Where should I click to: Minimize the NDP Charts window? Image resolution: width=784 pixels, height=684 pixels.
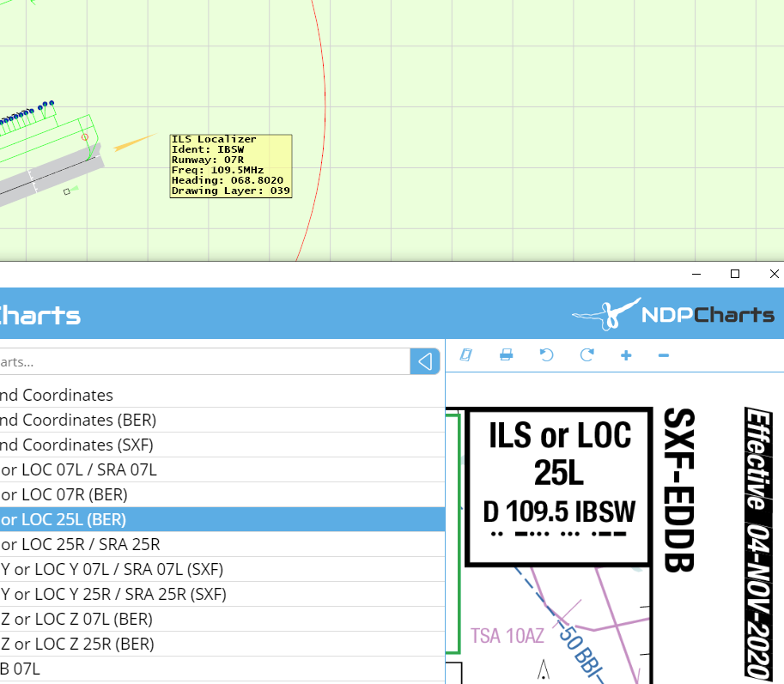point(696,274)
